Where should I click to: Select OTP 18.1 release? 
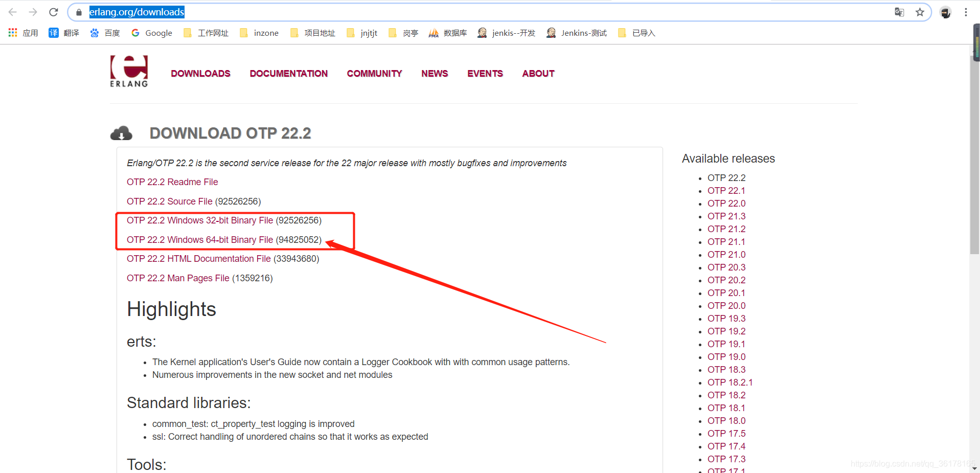point(726,408)
